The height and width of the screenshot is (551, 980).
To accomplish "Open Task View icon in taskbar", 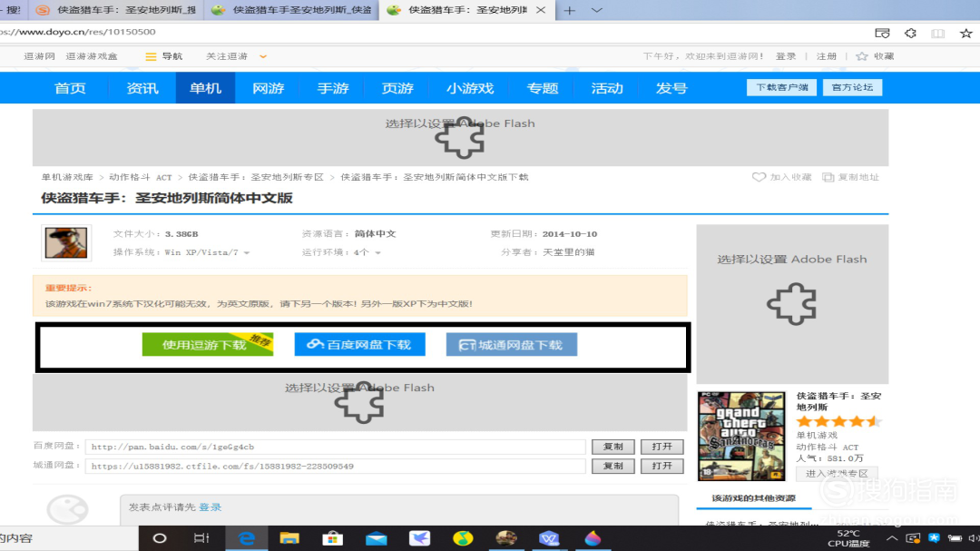I will point(201,538).
